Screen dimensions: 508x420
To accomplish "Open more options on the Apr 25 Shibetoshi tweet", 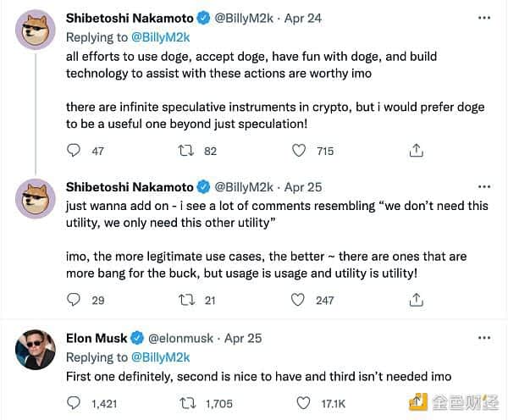I will (483, 187).
